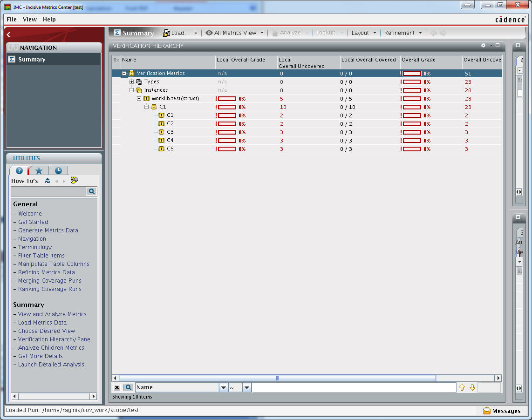This screenshot has width=532, height=420.
Task: Click the forward navigation arrow in toolbar
Action: point(443,33)
